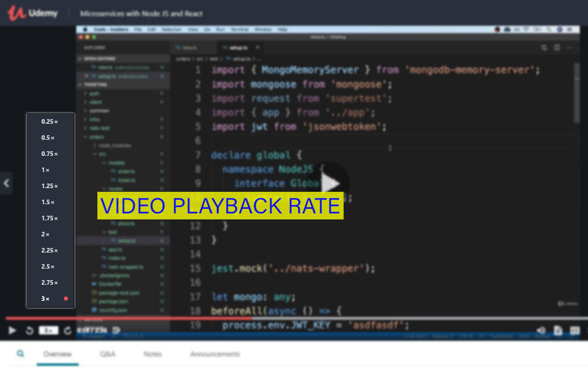Screen dimensions: 588x368
Task: Expand the left side panel chevron
Action: (x=6, y=184)
